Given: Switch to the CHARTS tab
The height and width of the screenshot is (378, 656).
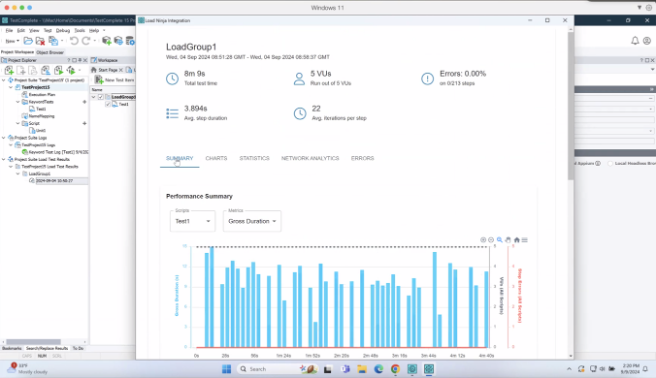Looking at the screenshot, I should [216, 158].
